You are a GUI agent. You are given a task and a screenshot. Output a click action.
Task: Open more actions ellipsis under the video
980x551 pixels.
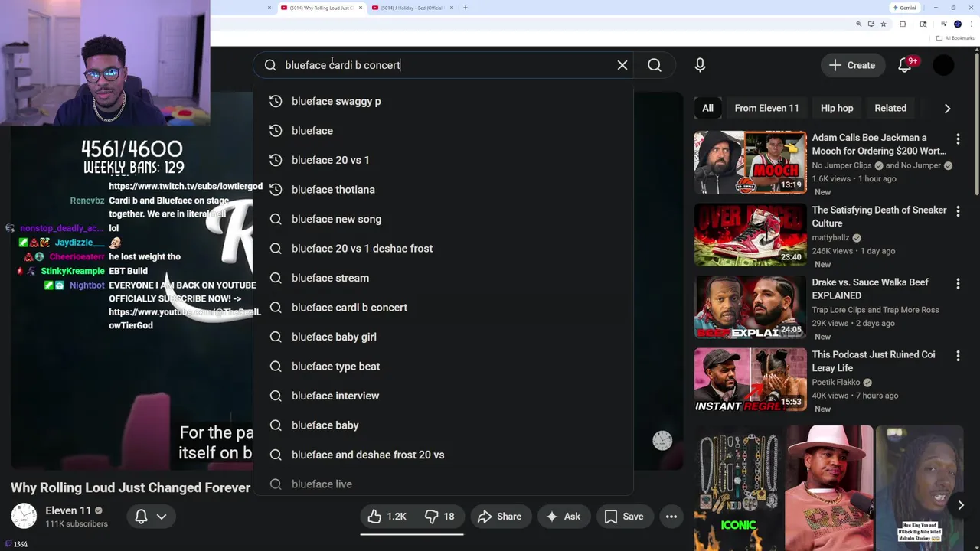pyautogui.click(x=671, y=517)
